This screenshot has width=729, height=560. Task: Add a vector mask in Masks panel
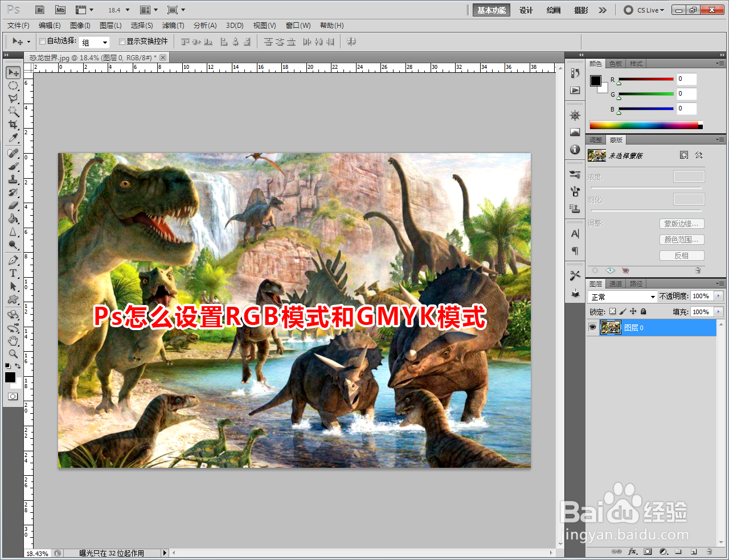click(699, 155)
